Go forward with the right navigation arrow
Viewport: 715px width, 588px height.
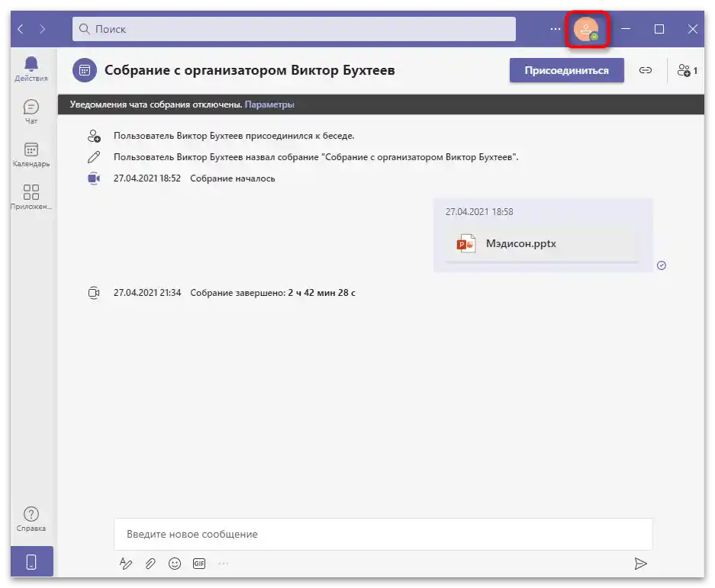43,29
